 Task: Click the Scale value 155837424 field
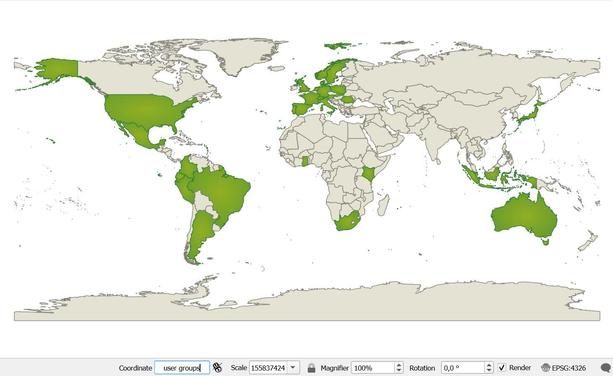pyautogui.click(x=269, y=368)
